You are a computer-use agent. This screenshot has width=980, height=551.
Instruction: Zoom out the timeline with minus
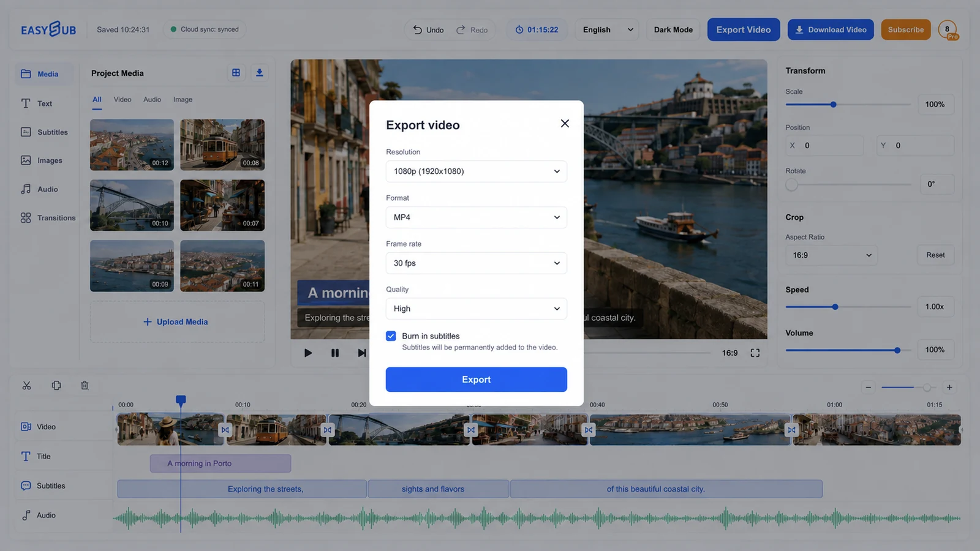click(x=868, y=388)
